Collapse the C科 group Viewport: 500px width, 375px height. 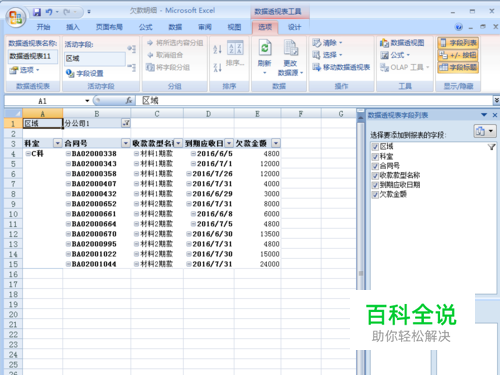[x=28, y=154]
